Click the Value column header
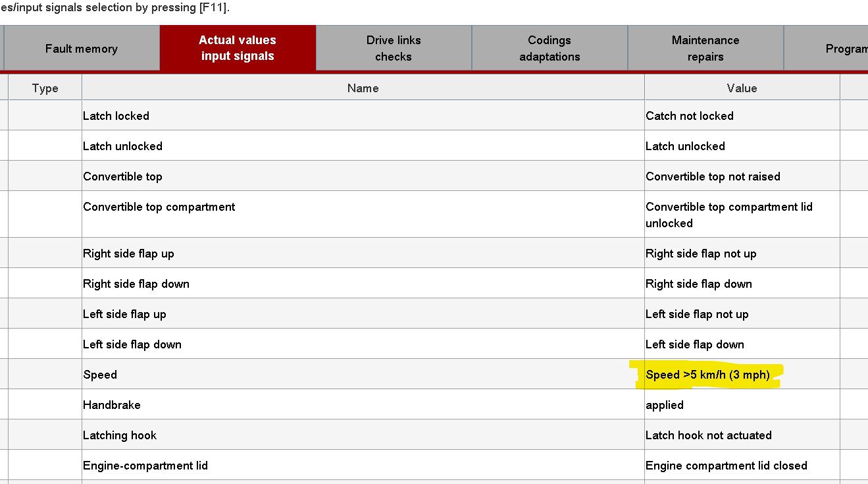Viewport: 868px width, 484px height. (742, 88)
